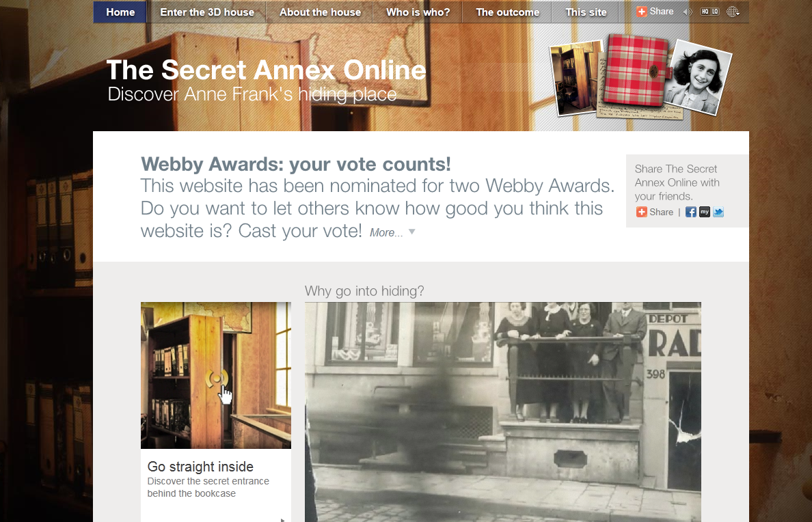Switch to HQ quality setting
This screenshot has height=522, width=812.
(705, 12)
